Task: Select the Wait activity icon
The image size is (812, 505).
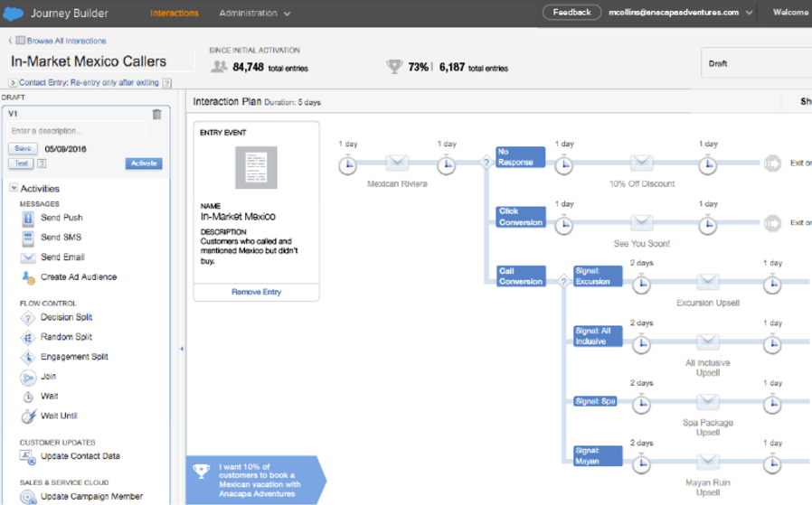Action: [28, 397]
